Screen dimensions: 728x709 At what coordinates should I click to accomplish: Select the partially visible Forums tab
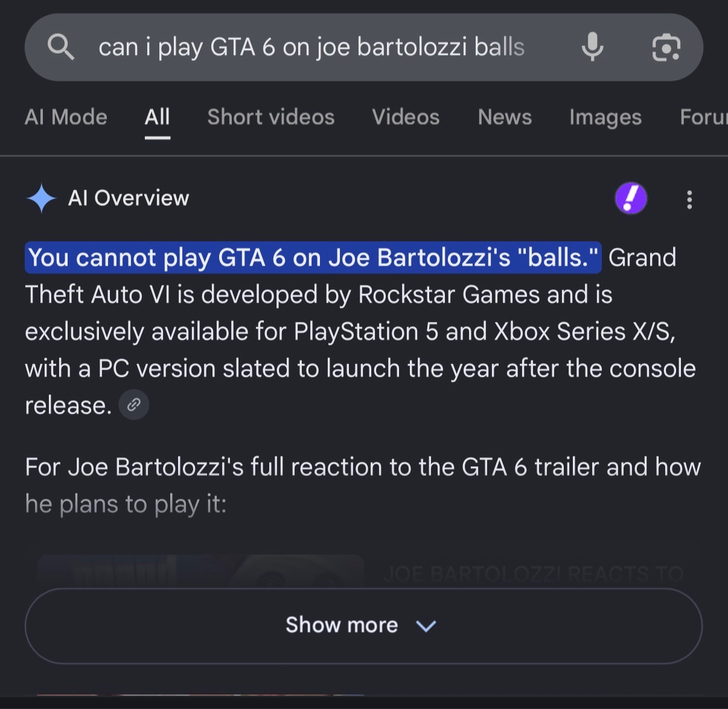click(704, 117)
